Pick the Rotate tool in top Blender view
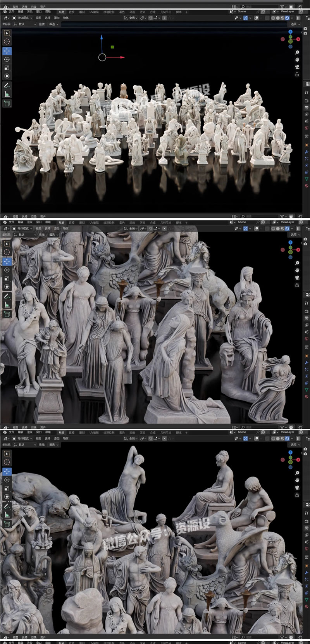 (7, 59)
